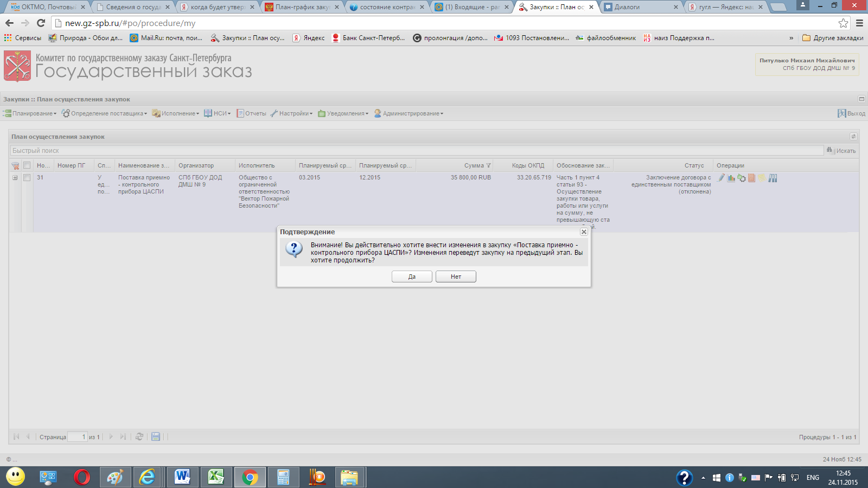
Task: Click the blue binders icon in the operations column
Action: coord(773,178)
